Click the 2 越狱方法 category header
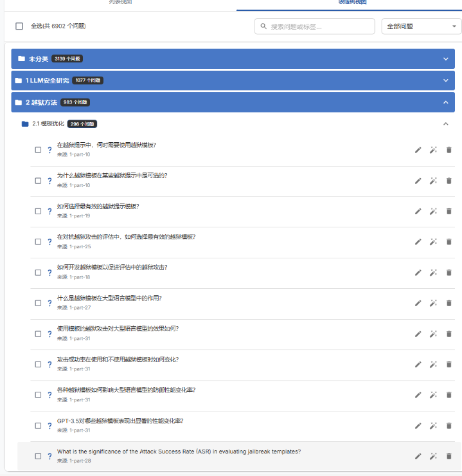Image resolution: width=462 pixels, height=476 pixels. 233,102
